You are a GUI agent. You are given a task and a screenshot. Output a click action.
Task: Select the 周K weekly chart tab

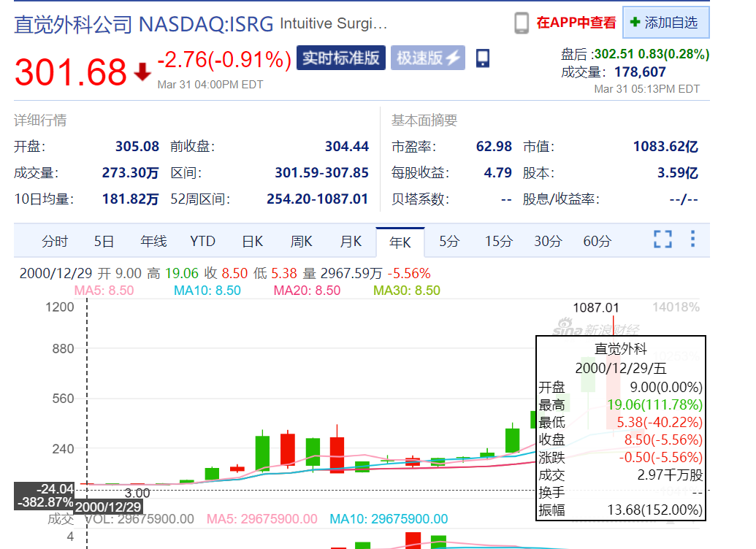300,240
